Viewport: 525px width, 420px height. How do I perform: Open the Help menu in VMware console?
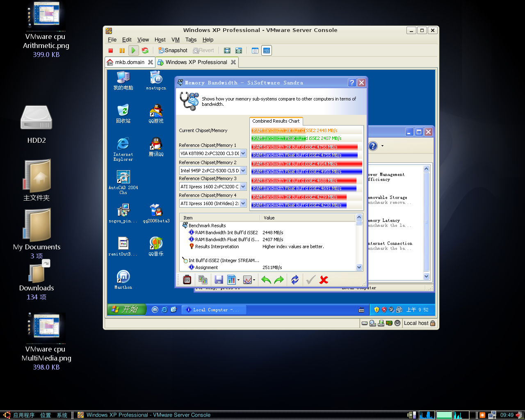(x=208, y=40)
